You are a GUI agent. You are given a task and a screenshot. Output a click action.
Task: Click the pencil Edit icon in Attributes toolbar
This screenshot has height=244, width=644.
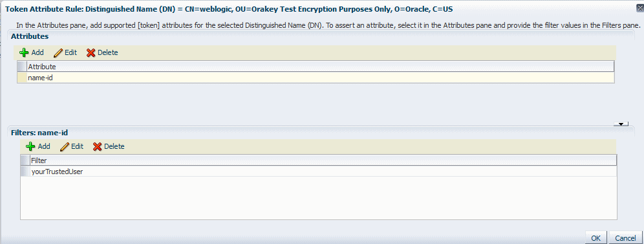[58, 52]
